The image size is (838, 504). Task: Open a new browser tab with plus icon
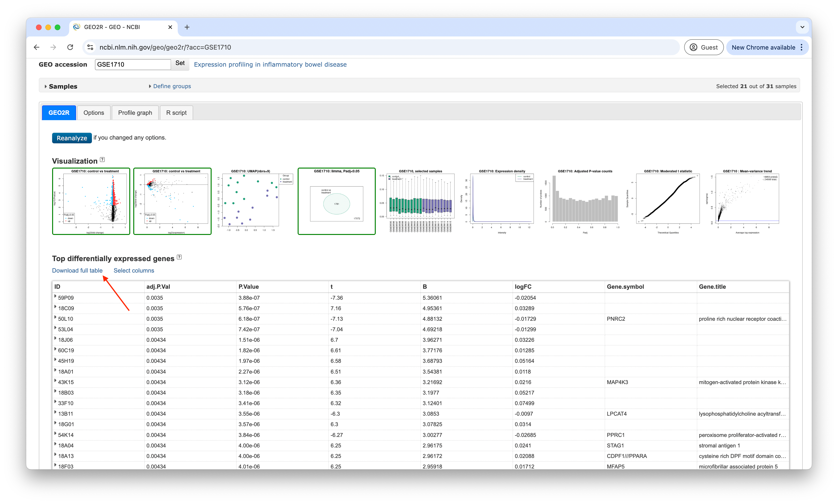coord(187,27)
